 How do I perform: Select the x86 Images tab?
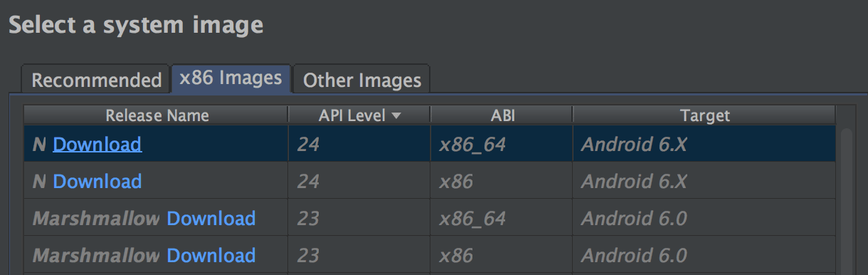pyautogui.click(x=231, y=78)
